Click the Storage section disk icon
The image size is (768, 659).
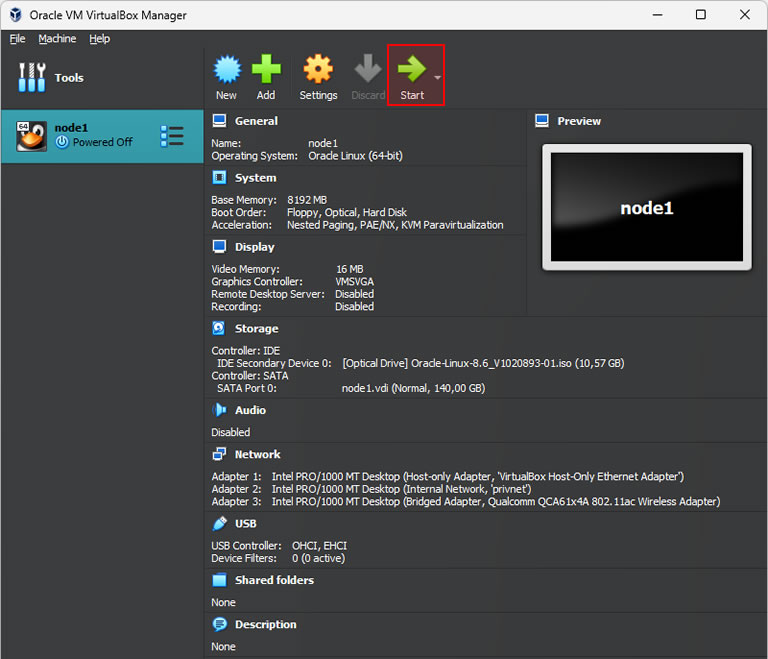(x=218, y=328)
